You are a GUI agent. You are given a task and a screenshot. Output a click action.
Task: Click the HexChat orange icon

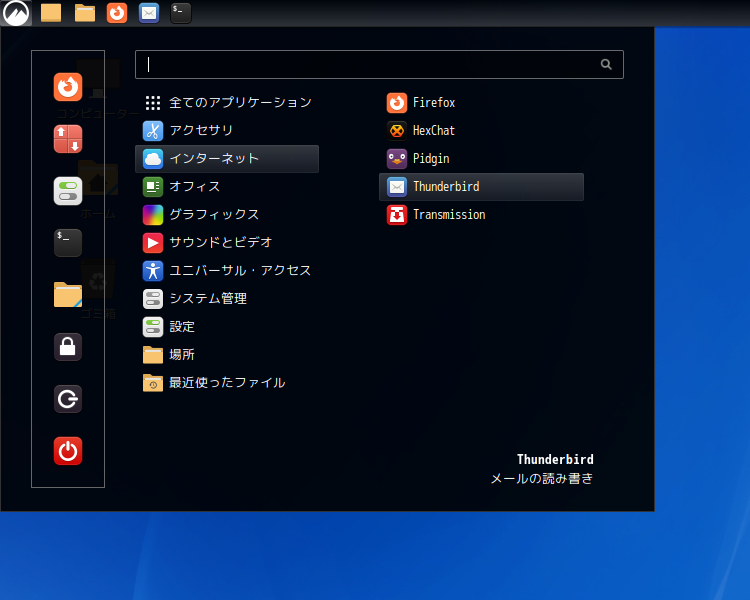[397, 131]
